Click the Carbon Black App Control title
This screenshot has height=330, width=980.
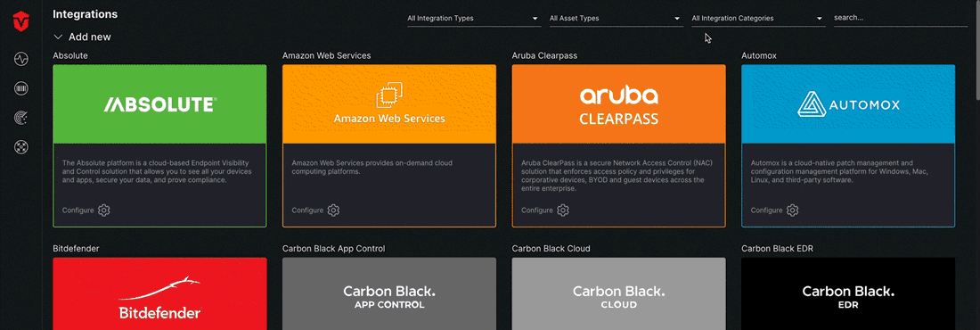334,249
